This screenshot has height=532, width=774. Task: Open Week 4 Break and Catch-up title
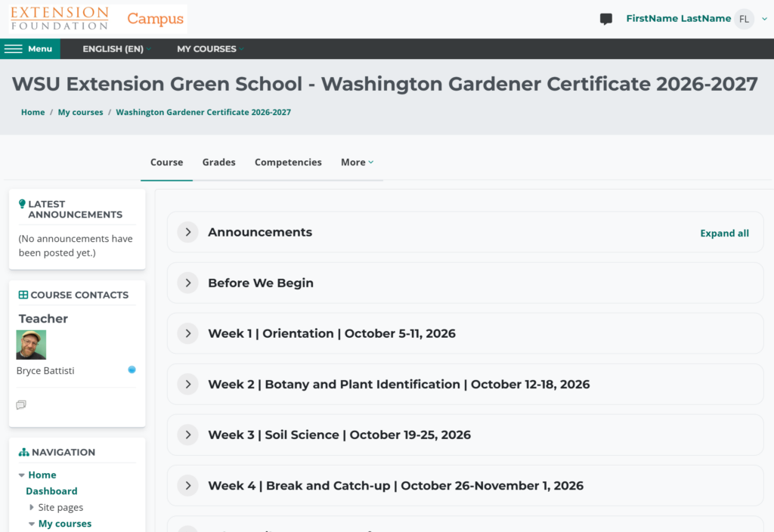[396, 486]
